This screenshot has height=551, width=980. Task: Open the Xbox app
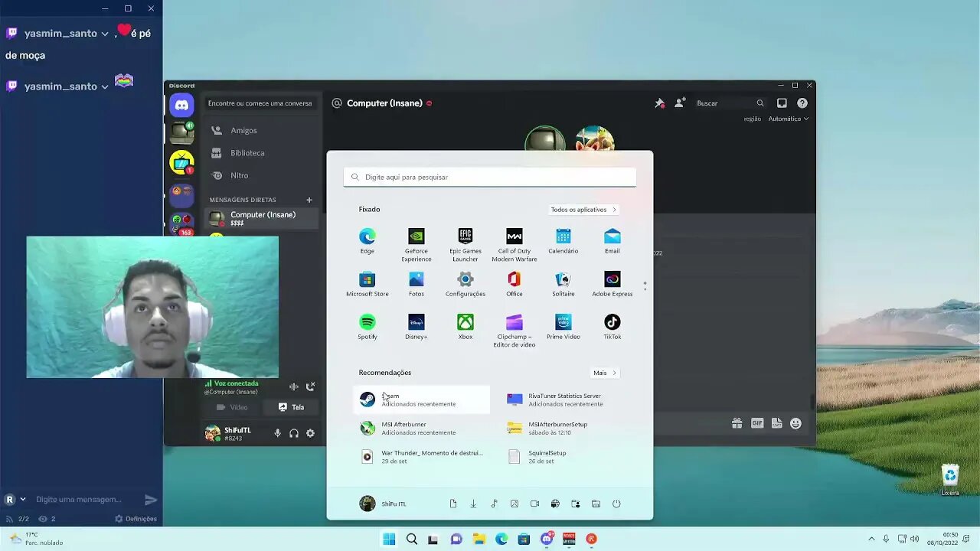coord(465,327)
